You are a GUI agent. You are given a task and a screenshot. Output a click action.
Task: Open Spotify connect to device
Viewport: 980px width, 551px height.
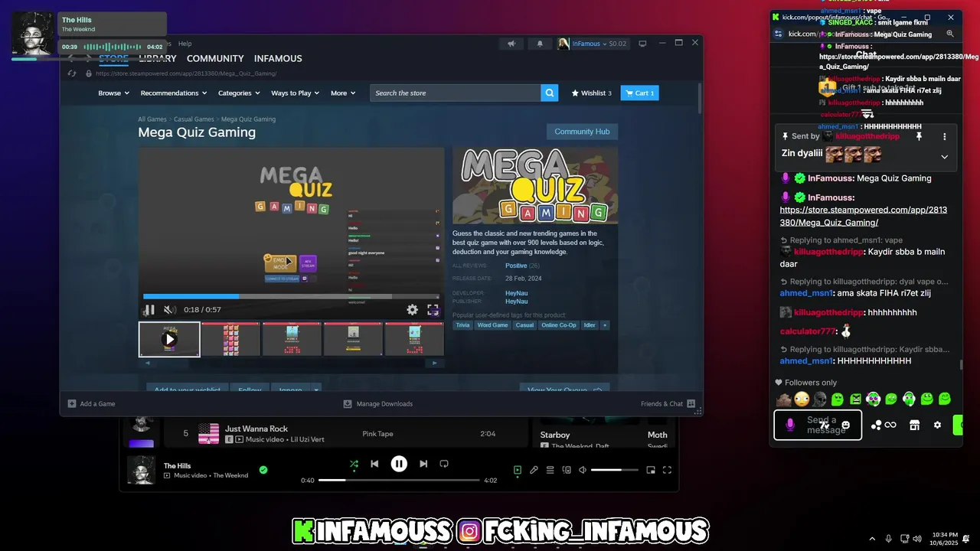coord(567,470)
